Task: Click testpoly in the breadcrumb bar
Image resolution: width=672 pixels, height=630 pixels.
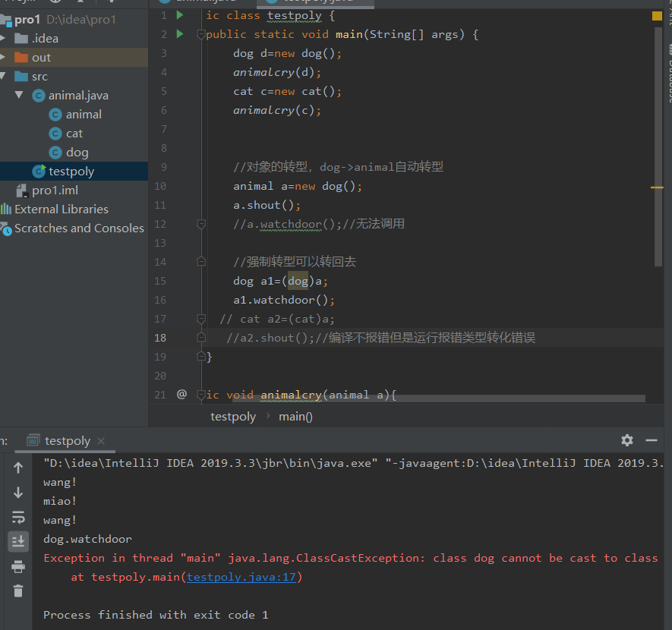Action: click(x=232, y=416)
